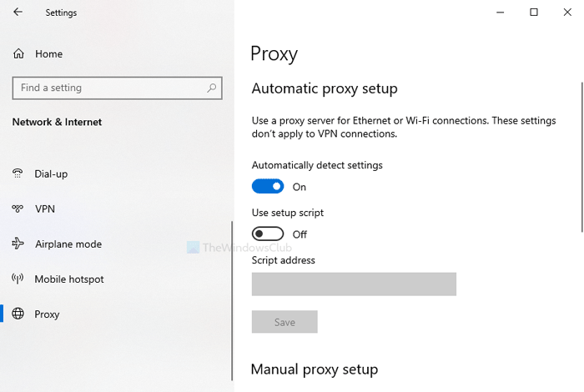Image resolution: width=584 pixels, height=392 pixels.
Task: Click the search magnifier icon
Action: pos(213,88)
